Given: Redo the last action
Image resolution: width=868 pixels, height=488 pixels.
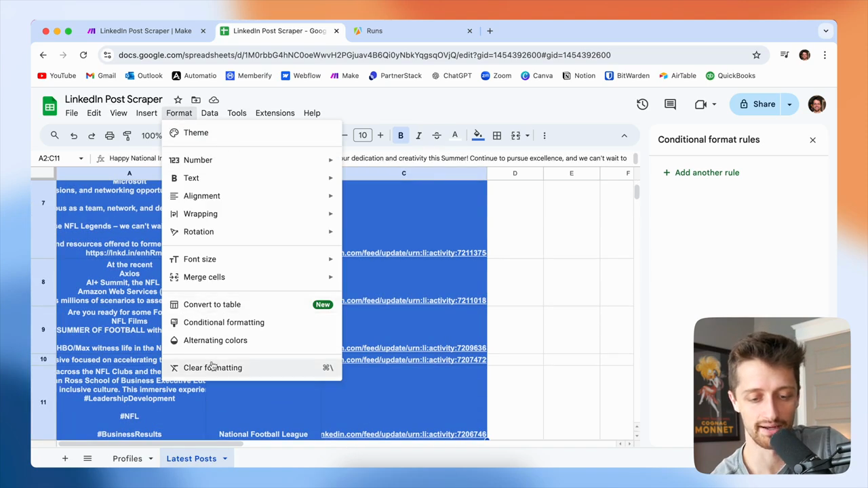Looking at the screenshot, I should (92, 136).
